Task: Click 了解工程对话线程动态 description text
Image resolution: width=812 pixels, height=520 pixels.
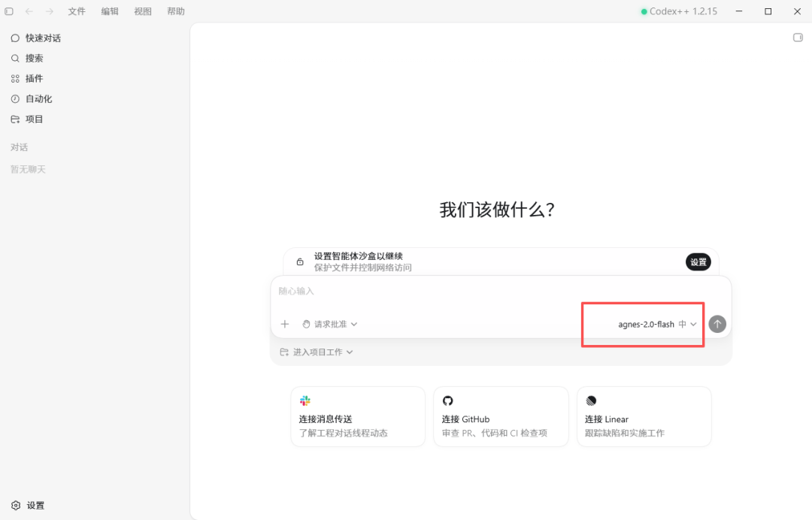Action: click(x=344, y=433)
